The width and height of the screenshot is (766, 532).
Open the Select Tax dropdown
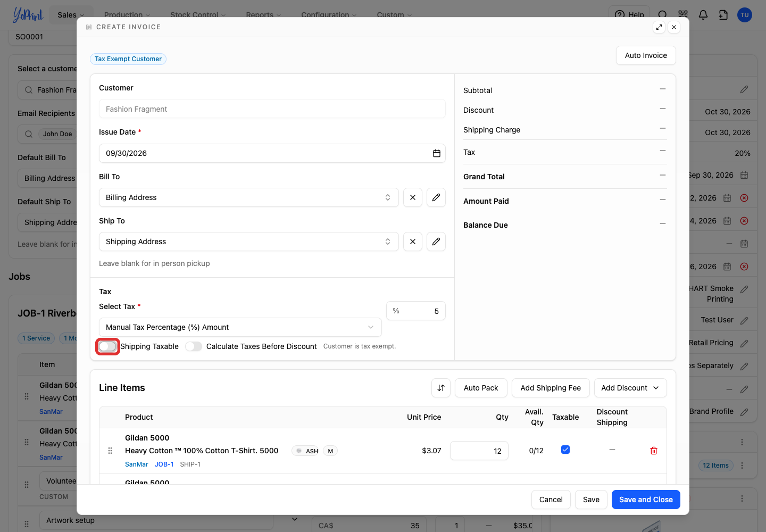click(240, 327)
